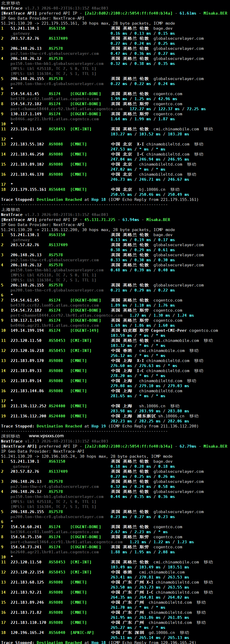230x644 pixels.
Task: Click the API latency value 62.79ms
Action: [188, 446]
